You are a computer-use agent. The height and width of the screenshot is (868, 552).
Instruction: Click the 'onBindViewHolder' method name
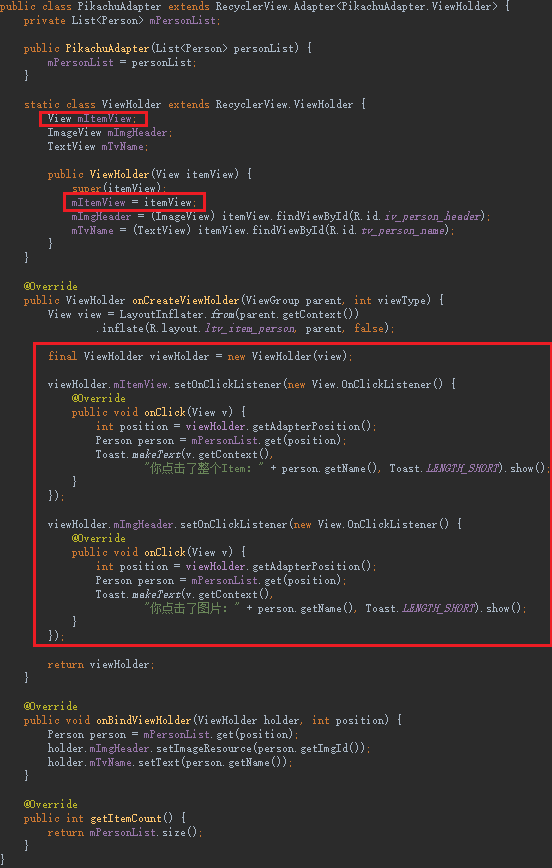click(x=143, y=720)
